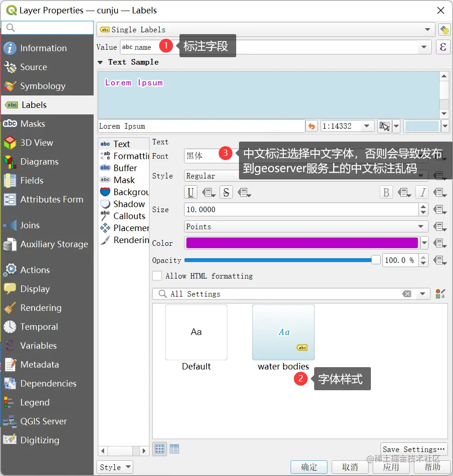Open the scale 1:14332 dropdown

pyautogui.click(x=367, y=126)
